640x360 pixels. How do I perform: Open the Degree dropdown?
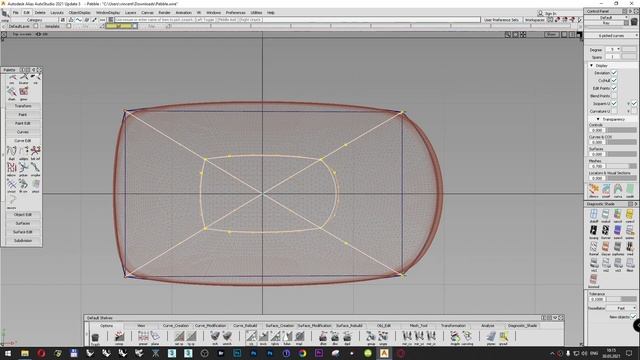[613, 49]
